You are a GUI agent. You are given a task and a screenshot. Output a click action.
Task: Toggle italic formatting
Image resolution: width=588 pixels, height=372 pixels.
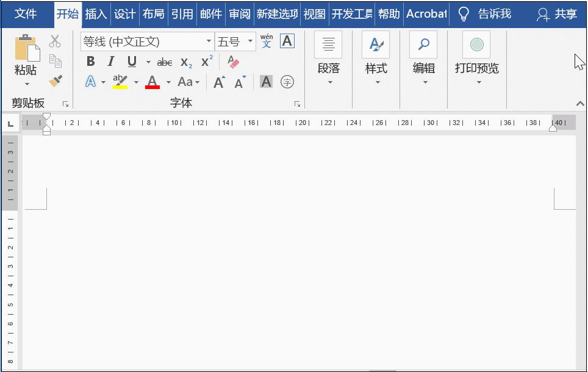tap(111, 61)
